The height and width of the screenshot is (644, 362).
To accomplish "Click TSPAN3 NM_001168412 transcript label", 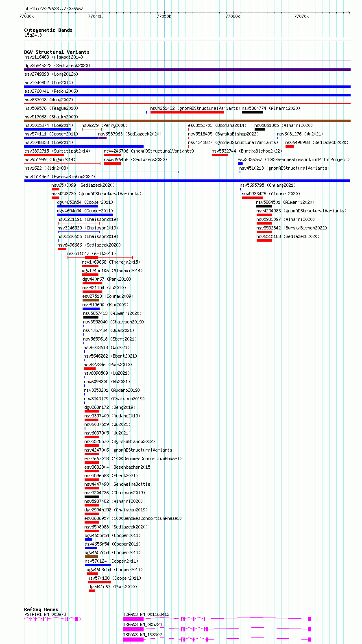I will tap(146, 614).
